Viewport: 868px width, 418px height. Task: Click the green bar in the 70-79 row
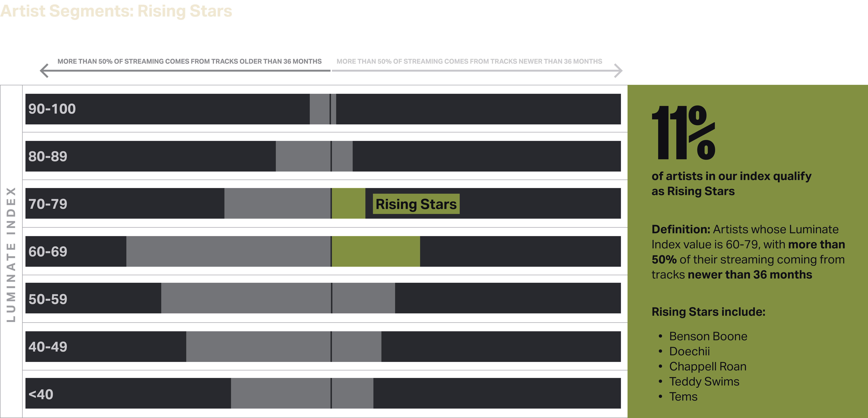[x=348, y=203]
